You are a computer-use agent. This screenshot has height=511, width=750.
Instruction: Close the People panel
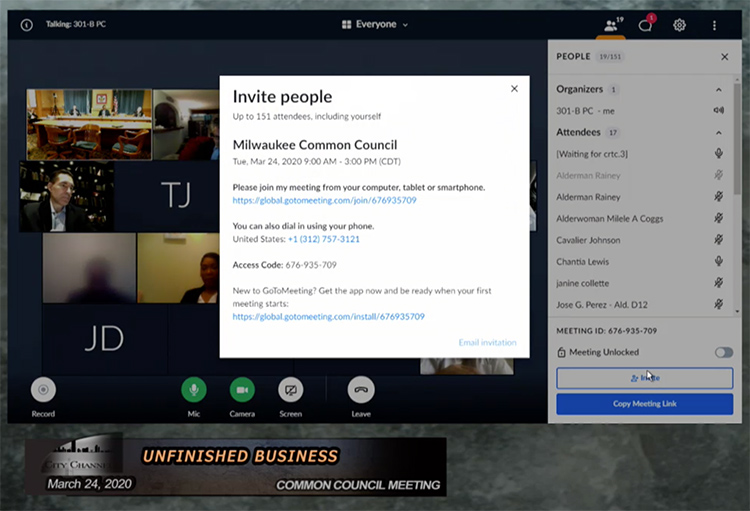click(x=725, y=57)
